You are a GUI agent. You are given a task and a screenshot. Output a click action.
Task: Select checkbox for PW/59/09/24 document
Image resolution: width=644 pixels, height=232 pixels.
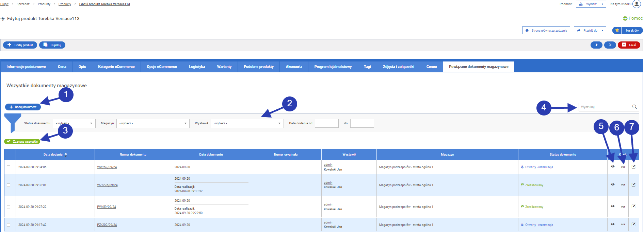click(x=9, y=207)
